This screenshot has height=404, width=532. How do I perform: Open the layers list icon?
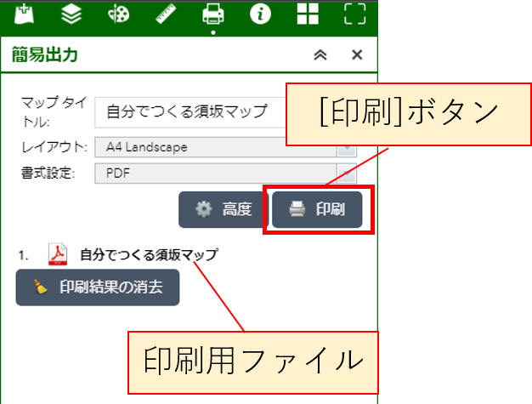[71, 14]
